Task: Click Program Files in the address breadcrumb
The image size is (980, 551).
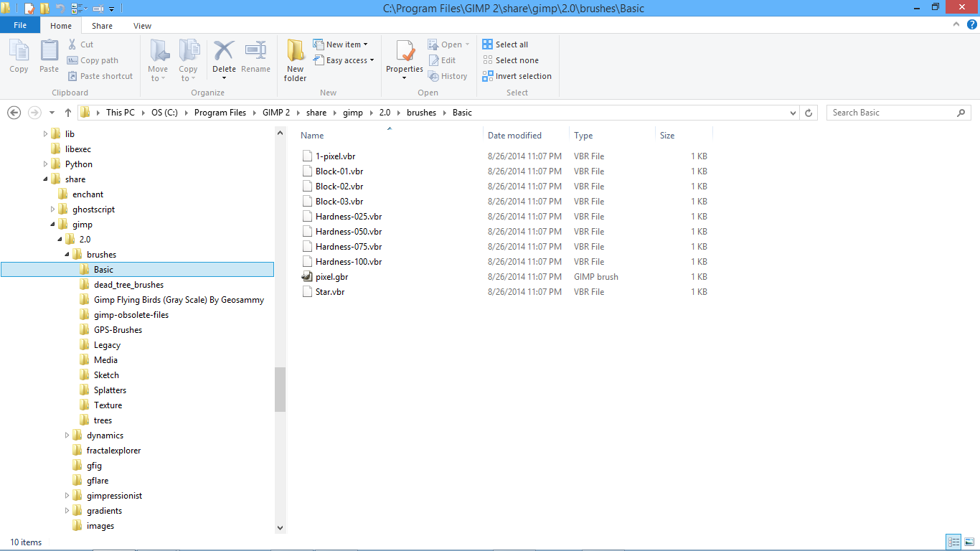Action: click(x=220, y=113)
